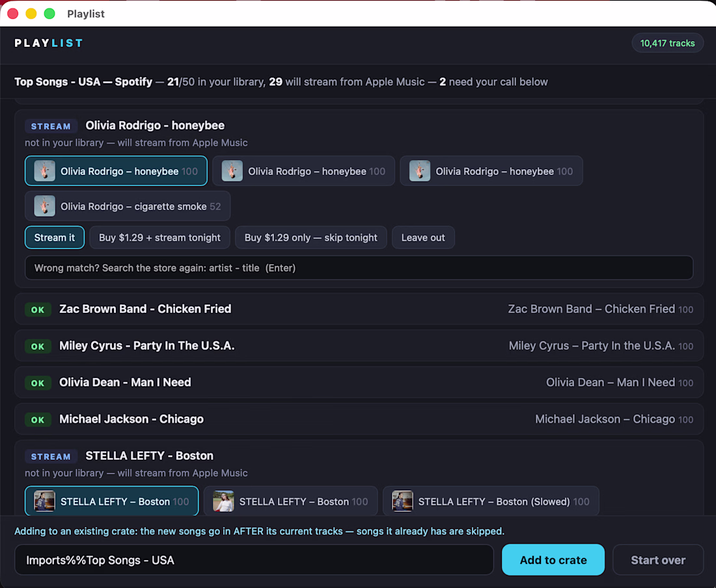This screenshot has width=716, height=588.
Task: Click the matched text Olivia Dean – Man I Need 100
Action: (x=619, y=382)
